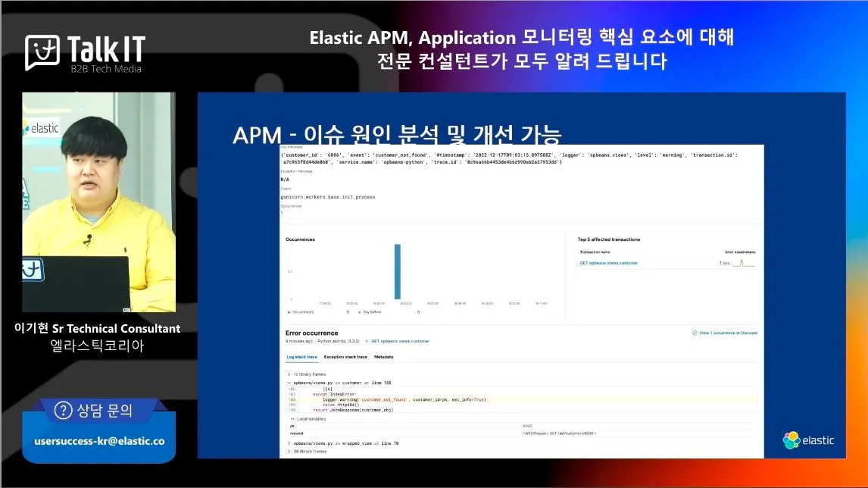The width and height of the screenshot is (868, 488).
Task: Click the '이기현 Sr Technical Consultant' caption
Action: 98,328
